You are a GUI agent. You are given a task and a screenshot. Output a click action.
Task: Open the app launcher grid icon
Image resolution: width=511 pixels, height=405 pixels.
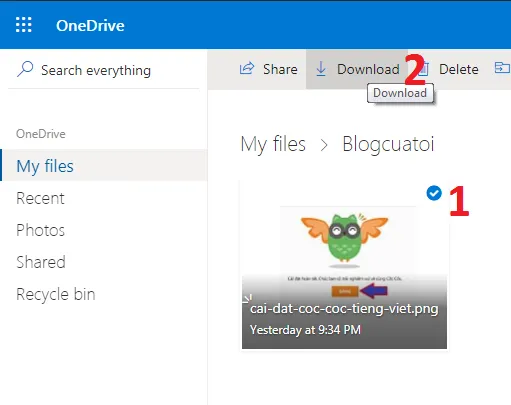pos(24,25)
